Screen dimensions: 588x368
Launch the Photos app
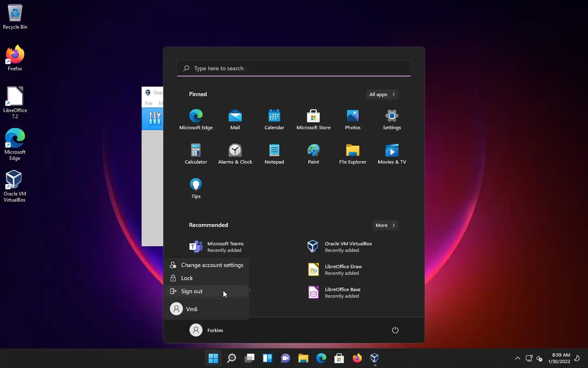pos(353,119)
